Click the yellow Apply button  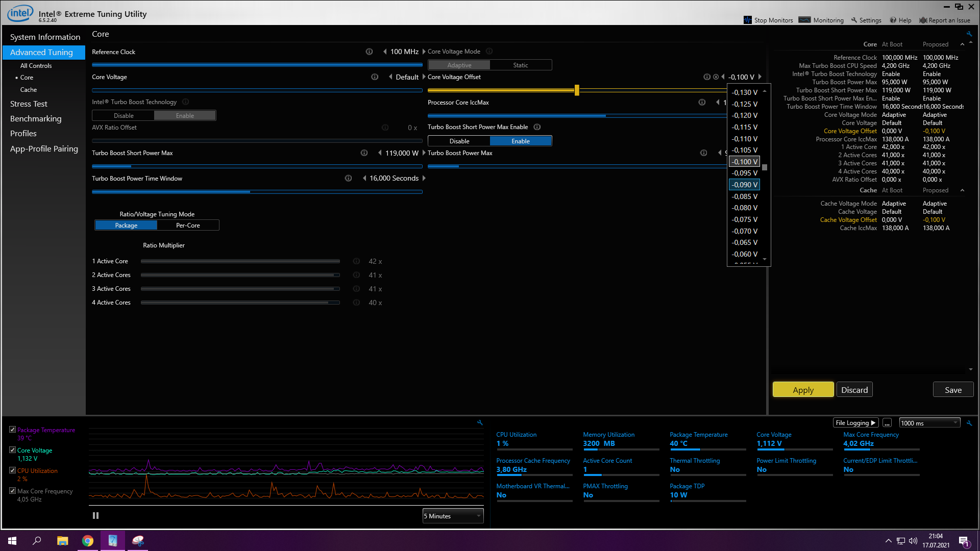point(803,390)
